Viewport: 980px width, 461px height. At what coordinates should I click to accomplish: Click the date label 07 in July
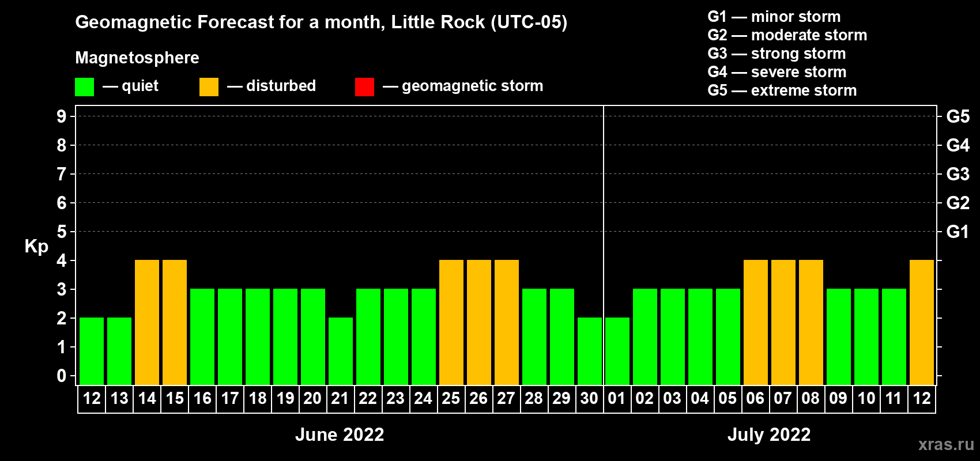pos(783,399)
